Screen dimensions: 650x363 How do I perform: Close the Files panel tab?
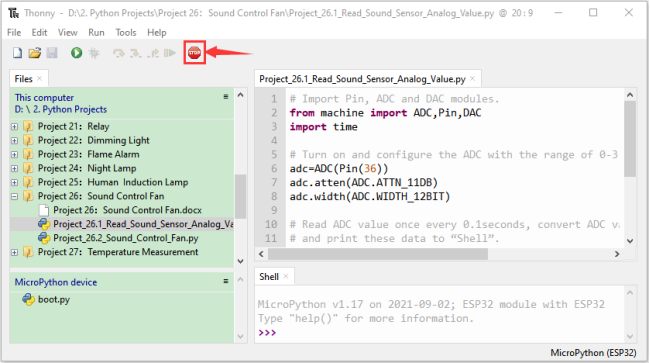(x=40, y=79)
